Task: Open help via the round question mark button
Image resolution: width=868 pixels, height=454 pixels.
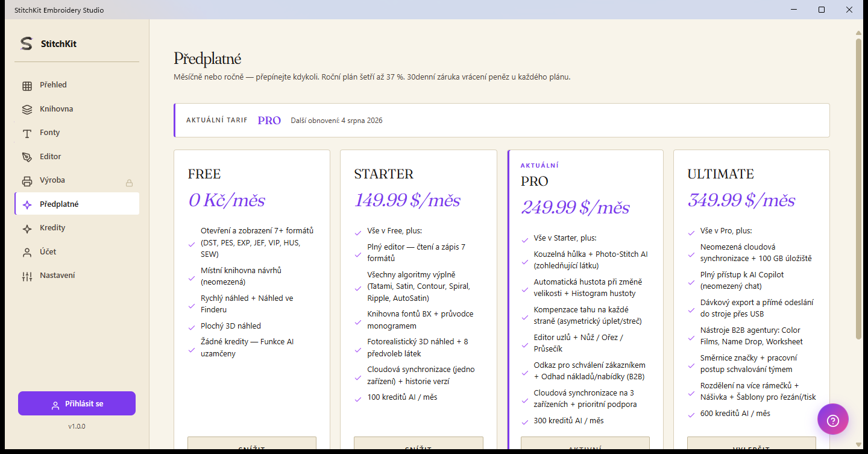Action: 833,419
